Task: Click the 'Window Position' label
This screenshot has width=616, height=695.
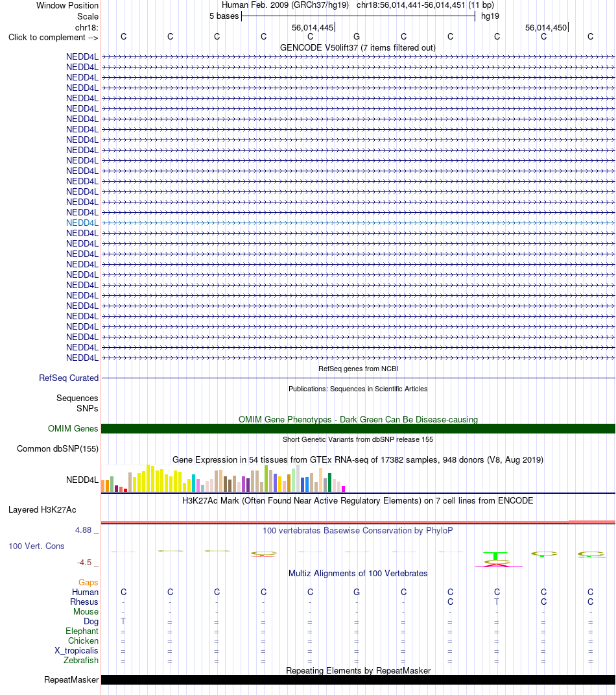Action: (67, 5)
